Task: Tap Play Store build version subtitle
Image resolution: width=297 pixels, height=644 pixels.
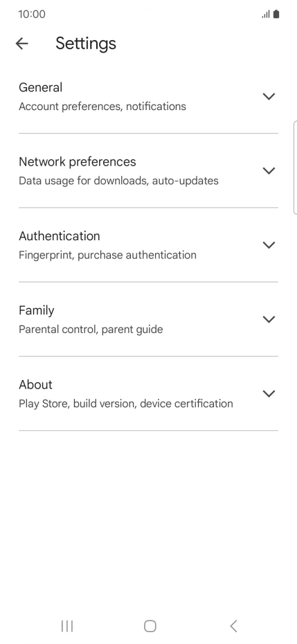Action: pos(126,404)
